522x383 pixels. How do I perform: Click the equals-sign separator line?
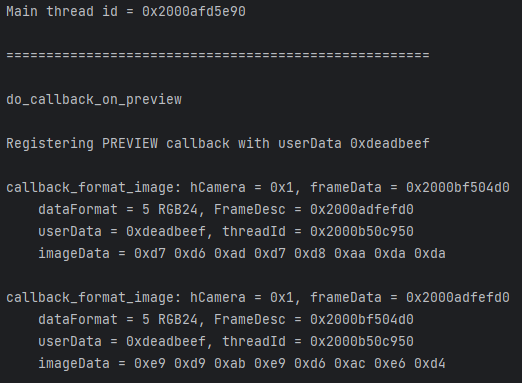[218, 55]
